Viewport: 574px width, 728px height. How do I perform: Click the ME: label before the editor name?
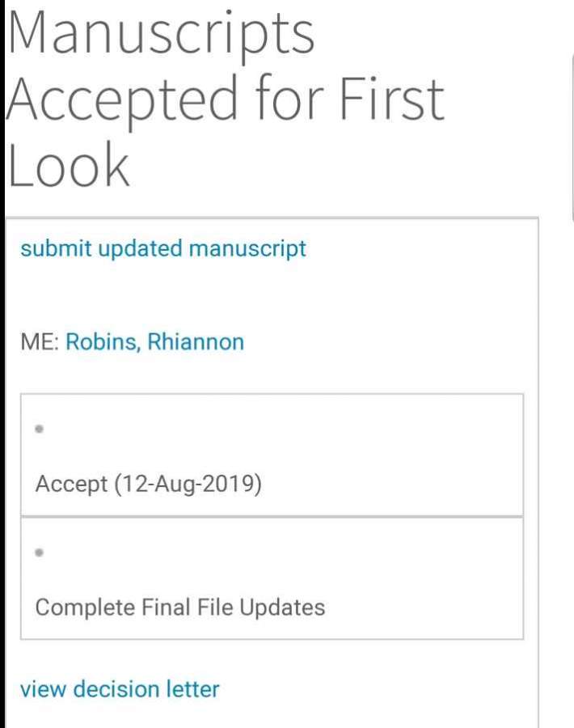click(40, 341)
